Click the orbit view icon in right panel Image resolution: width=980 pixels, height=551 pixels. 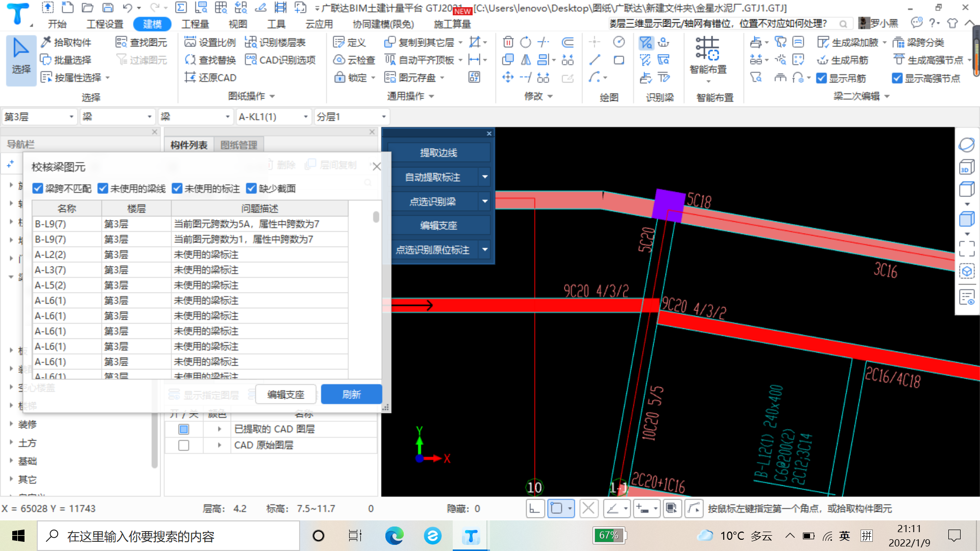tap(967, 145)
